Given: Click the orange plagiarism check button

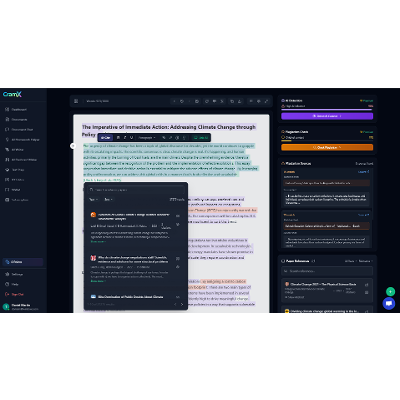Looking at the screenshot, I should click(327, 147).
